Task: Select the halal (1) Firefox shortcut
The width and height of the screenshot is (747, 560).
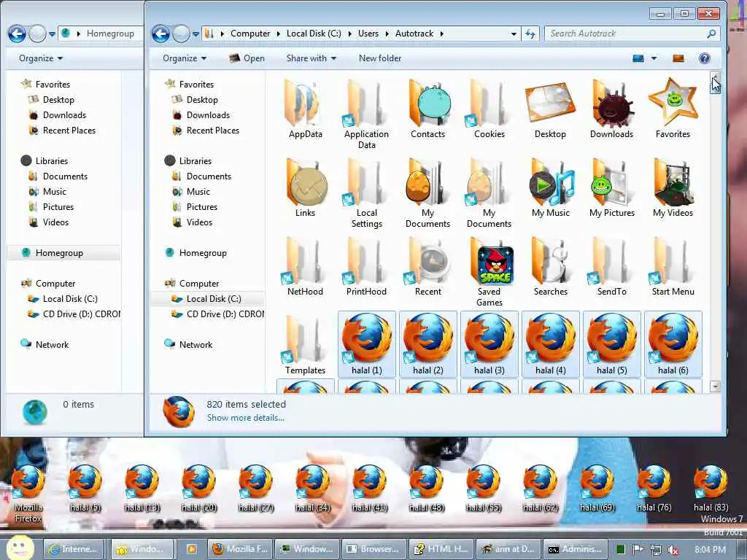Action: tap(366, 344)
